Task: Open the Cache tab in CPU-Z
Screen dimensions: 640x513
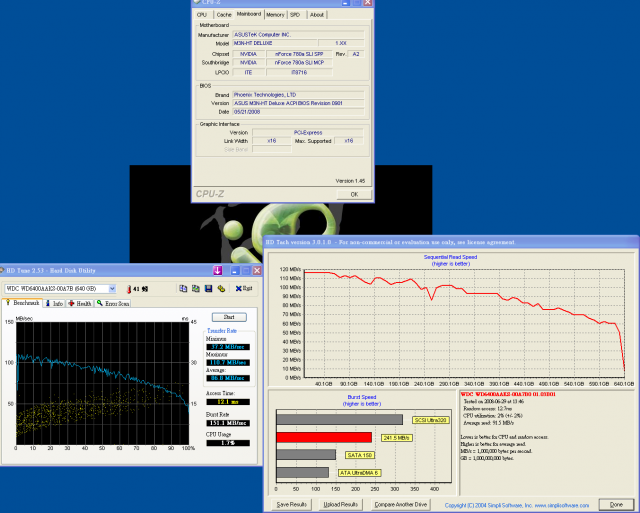Action: (x=224, y=15)
